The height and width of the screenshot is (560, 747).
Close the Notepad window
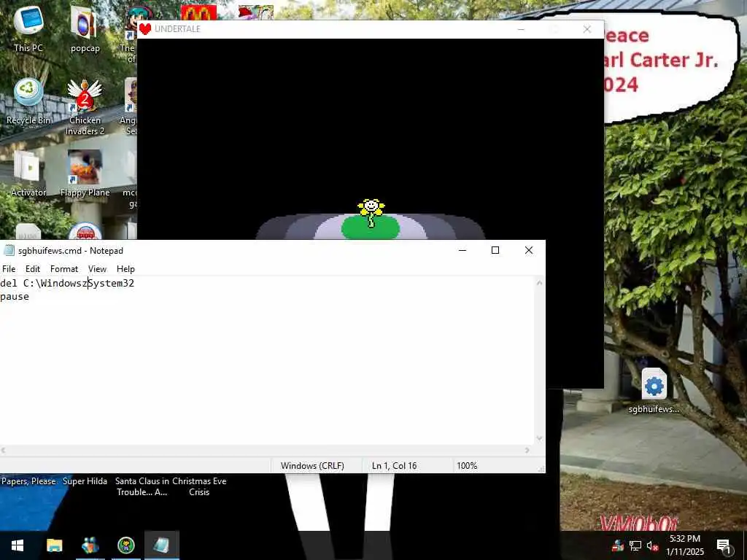point(529,251)
